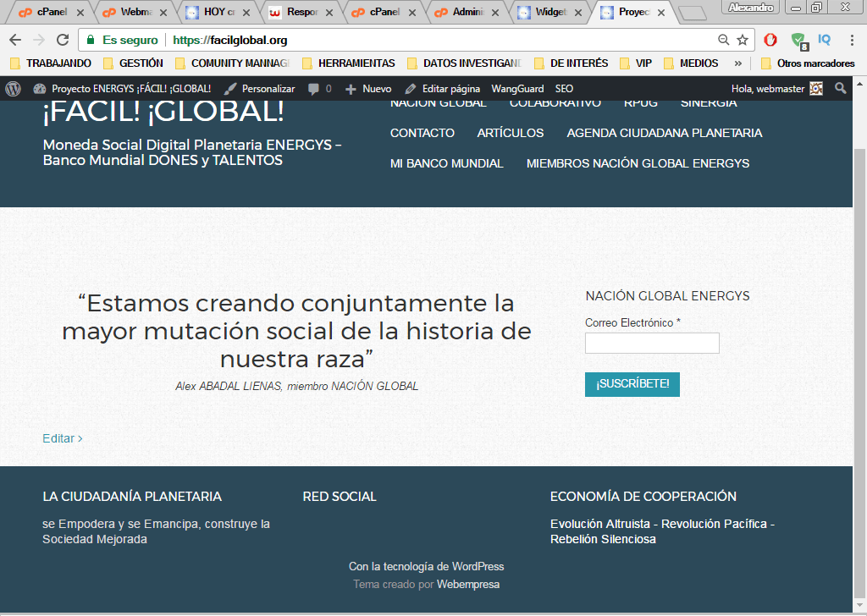Click the WordPress logo in admin bar
The width and height of the screenshot is (867, 616).
pyautogui.click(x=14, y=88)
